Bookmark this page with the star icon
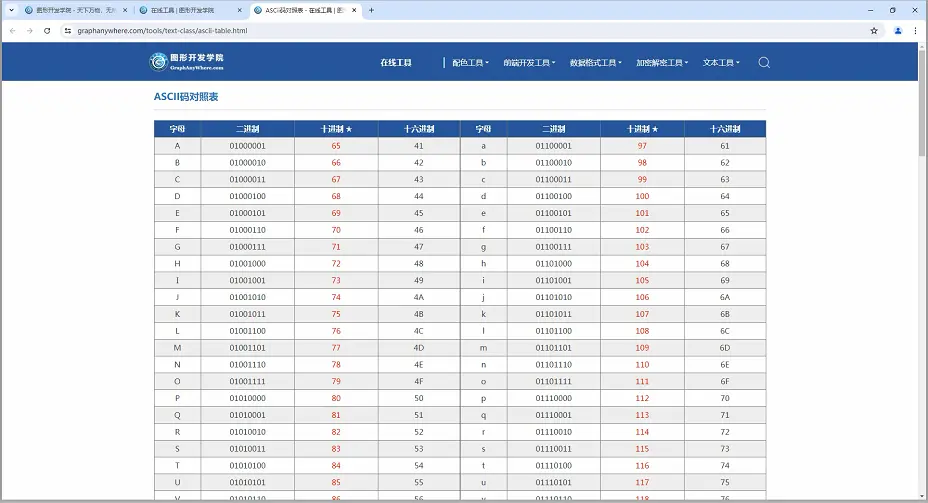Viewport: 928px width, 503px height. (x=874, y=31)
